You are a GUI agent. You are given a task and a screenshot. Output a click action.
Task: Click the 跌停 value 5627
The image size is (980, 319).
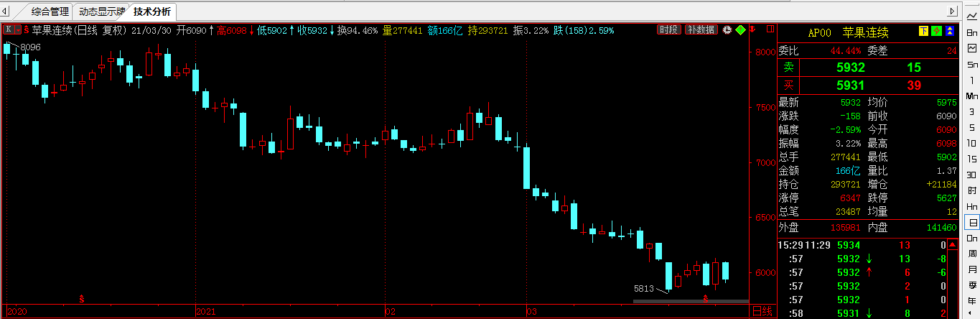click(946, 198)
